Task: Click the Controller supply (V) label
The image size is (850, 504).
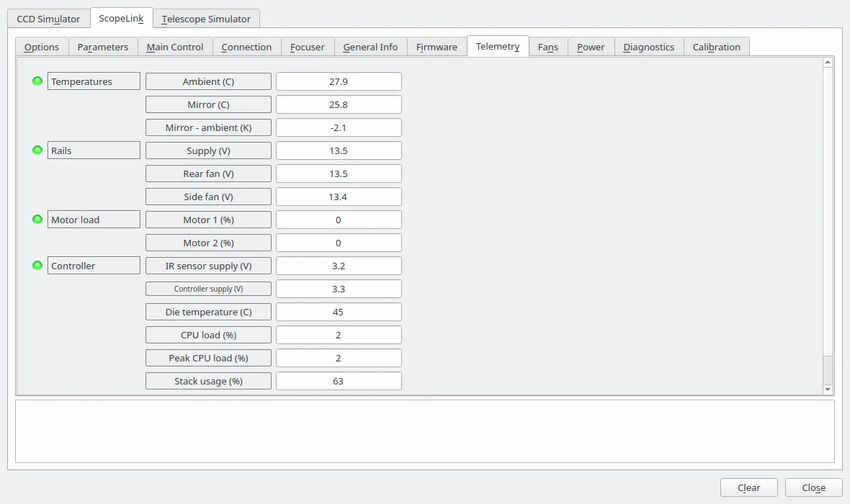Action: point(209,289)
